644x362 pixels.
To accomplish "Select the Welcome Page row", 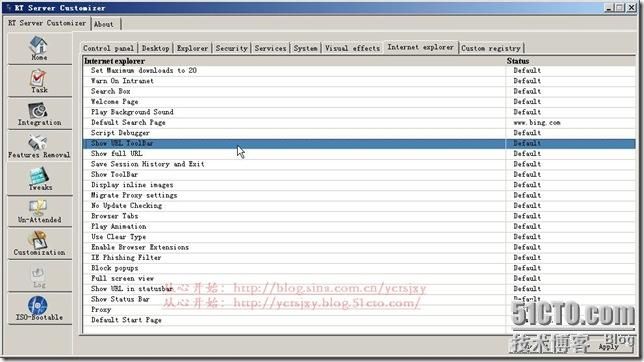I will click(x=359, y=101).
